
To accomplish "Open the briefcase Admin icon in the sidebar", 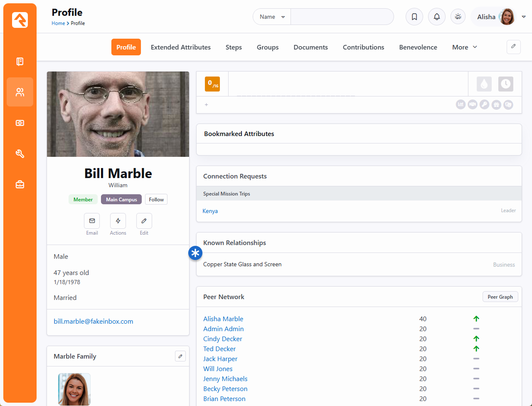I will (x=20, y=184).
